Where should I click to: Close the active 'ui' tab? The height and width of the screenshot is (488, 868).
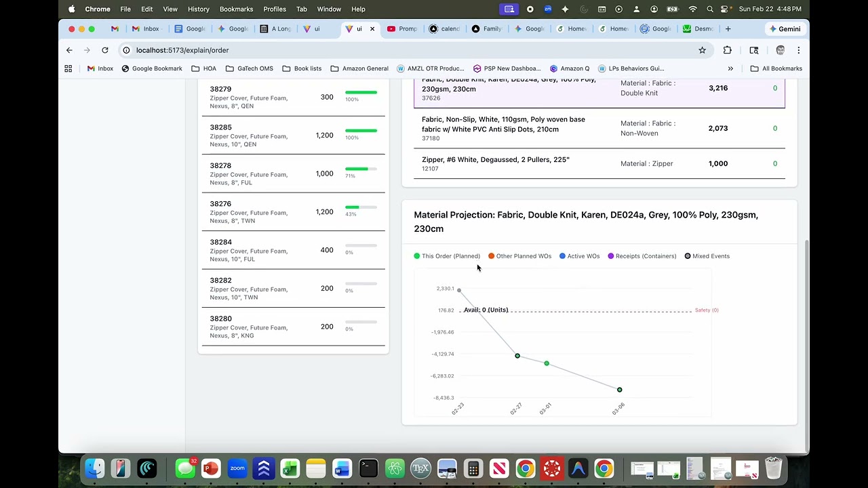click(x=372, y=29)
